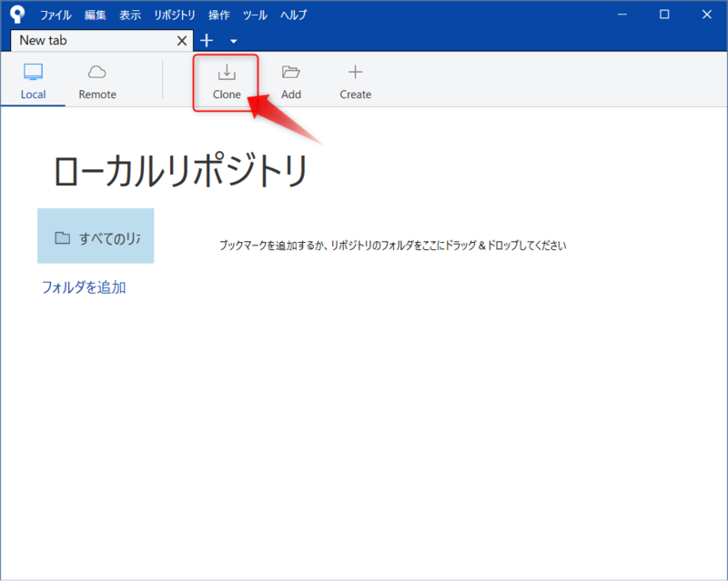The image size is (728, 581).
Task: Minimize the Sourcetree window
Action: [x=622, y=15]
